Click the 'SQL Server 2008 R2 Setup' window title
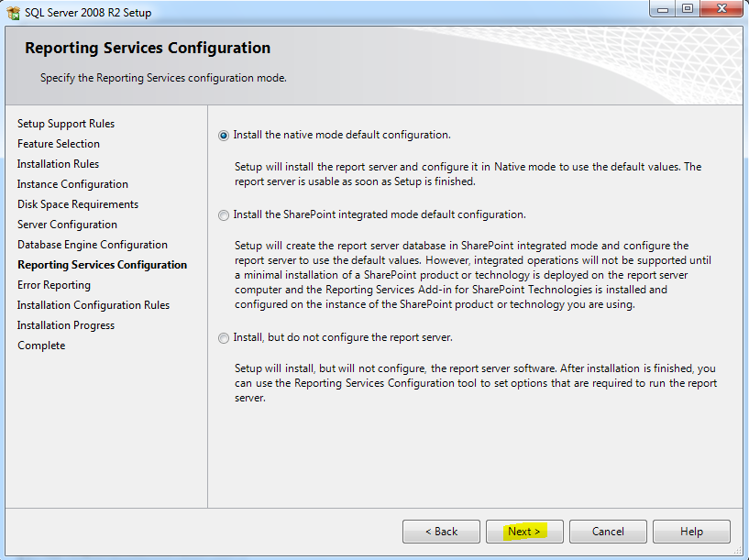Screen dimensions: 749x560 pyautogui.click(x=88, y=13)
